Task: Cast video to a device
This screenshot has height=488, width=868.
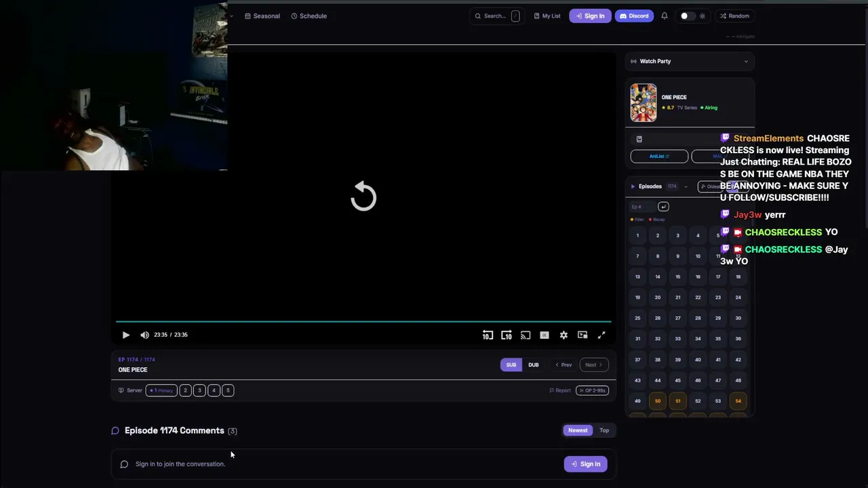Action: click(x=526, y=335)
